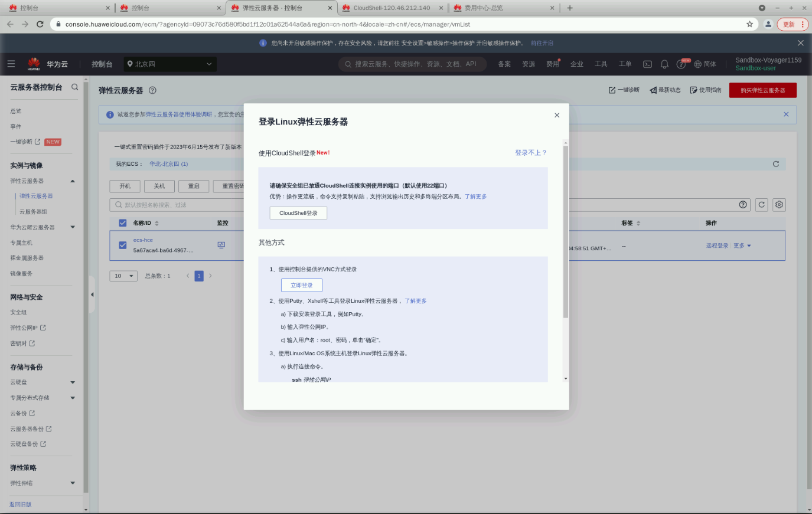The image size is (812, 514).
Task: Open the notifications bell
Action: click(664, 64)
